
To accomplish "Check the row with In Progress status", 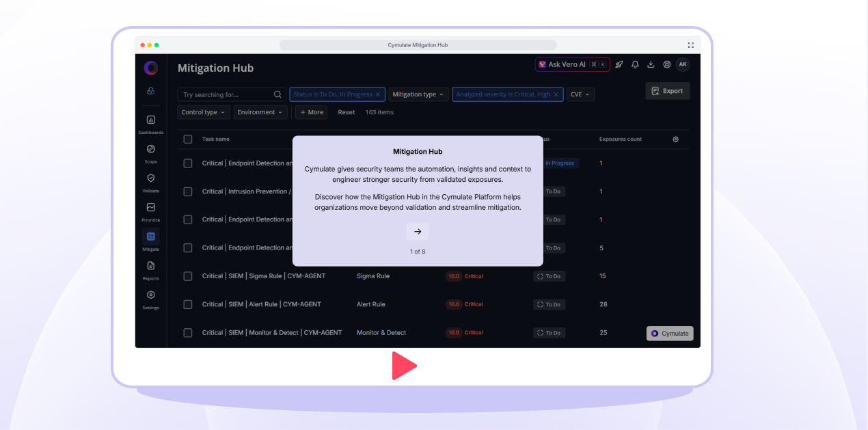I will pos(188,163).
